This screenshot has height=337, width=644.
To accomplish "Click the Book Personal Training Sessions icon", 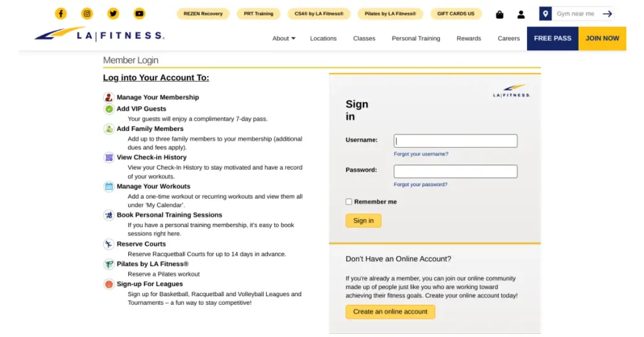I will coord(109,215).
